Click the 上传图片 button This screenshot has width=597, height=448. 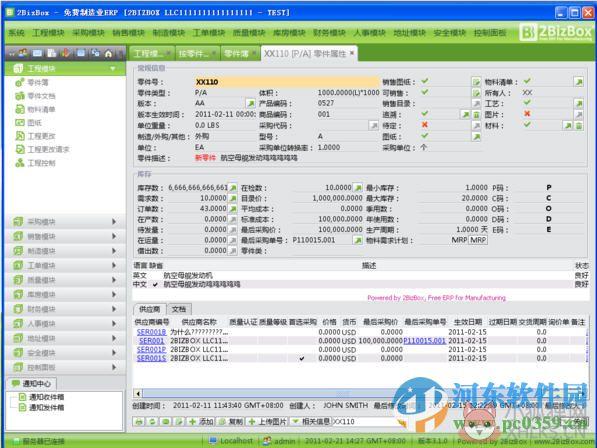point(267,422)
